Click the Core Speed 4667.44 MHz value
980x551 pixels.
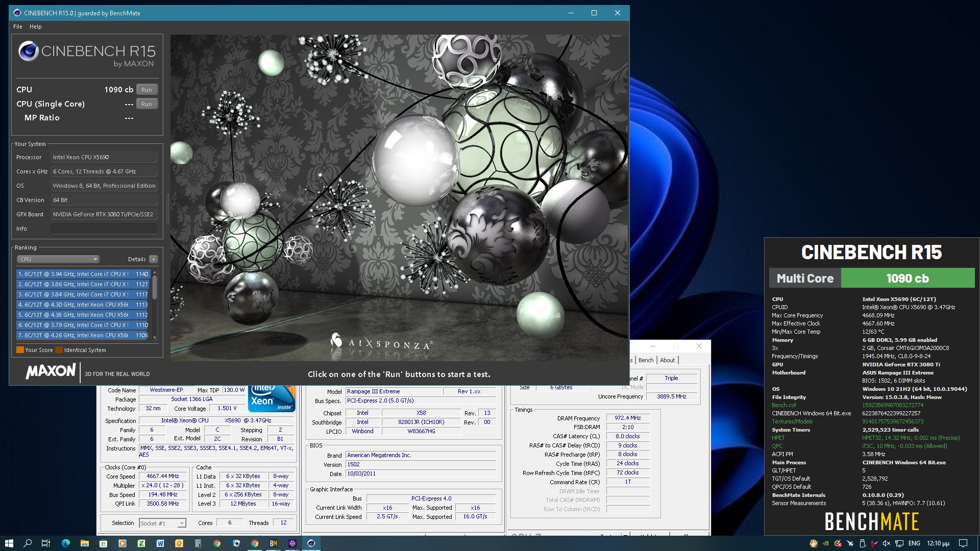click(x=163, y=476)
